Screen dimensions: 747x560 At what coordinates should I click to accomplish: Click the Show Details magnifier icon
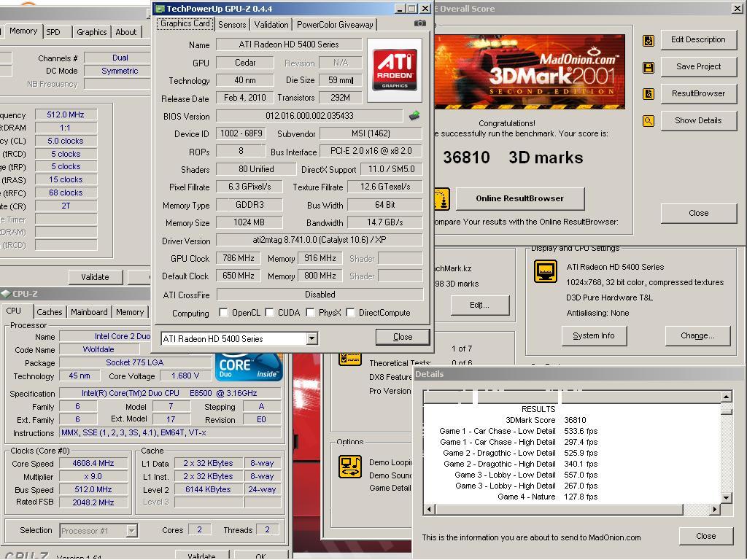649,121
